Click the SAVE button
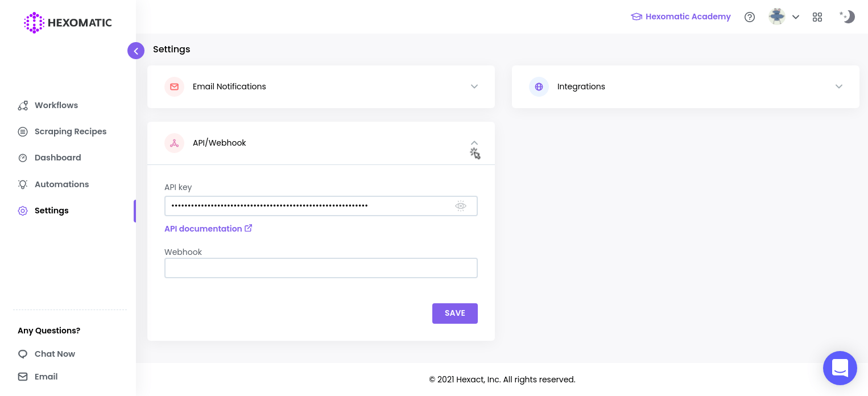The height and width of the screenshot is (396, 868). [x=454, y=313]
